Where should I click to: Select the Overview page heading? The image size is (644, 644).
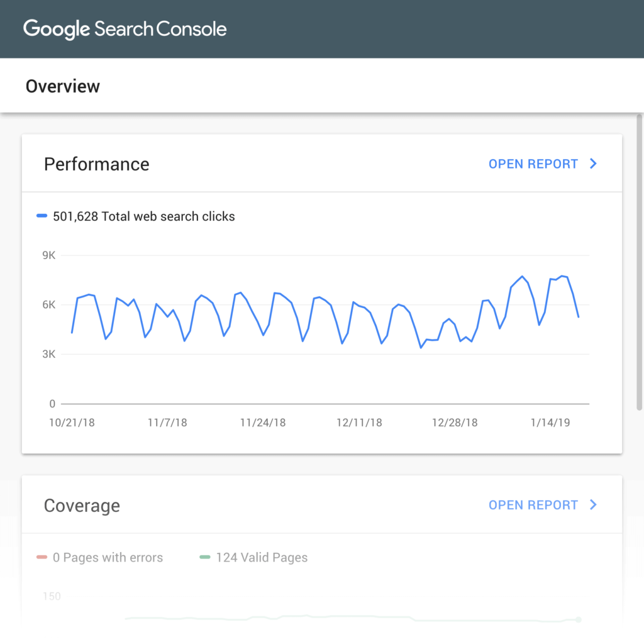(x=63, y=86)
